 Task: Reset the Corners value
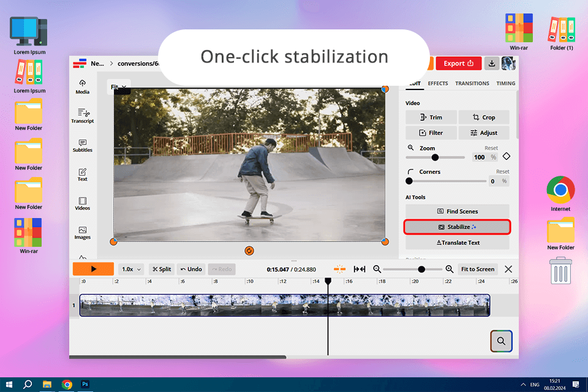click(502, 171)
